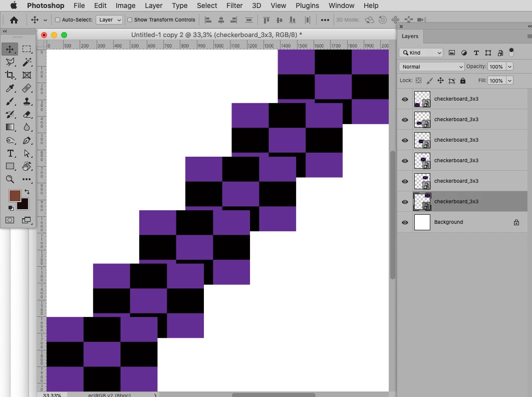This screenshot has width=532, height=397.
Task: Open the File menu
Action: coord(79,6)
